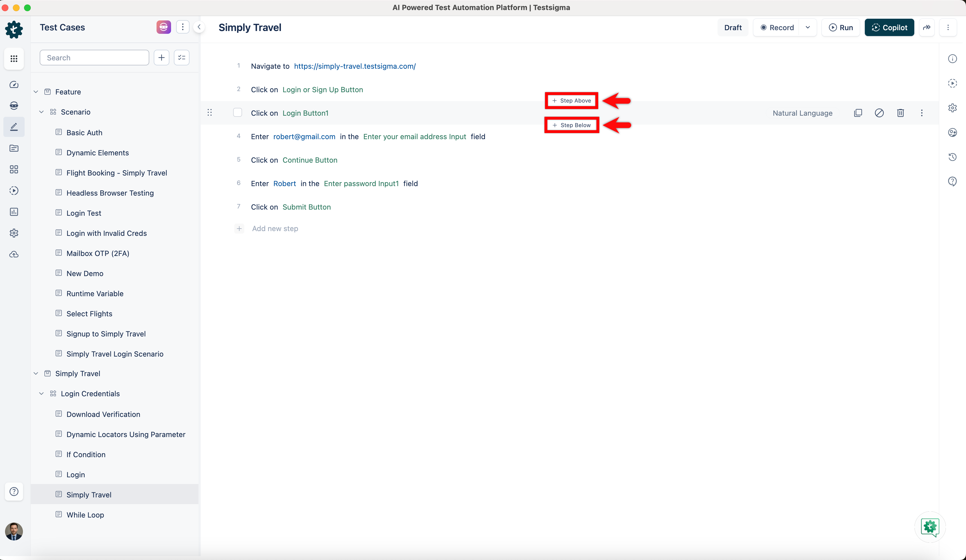Click Add new step
The image size is (966, 560).
point(275,229)
